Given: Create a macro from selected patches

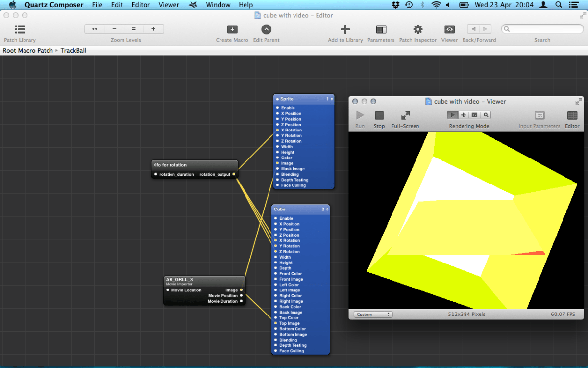Looking at the screenshot, I should pos(232,29).
